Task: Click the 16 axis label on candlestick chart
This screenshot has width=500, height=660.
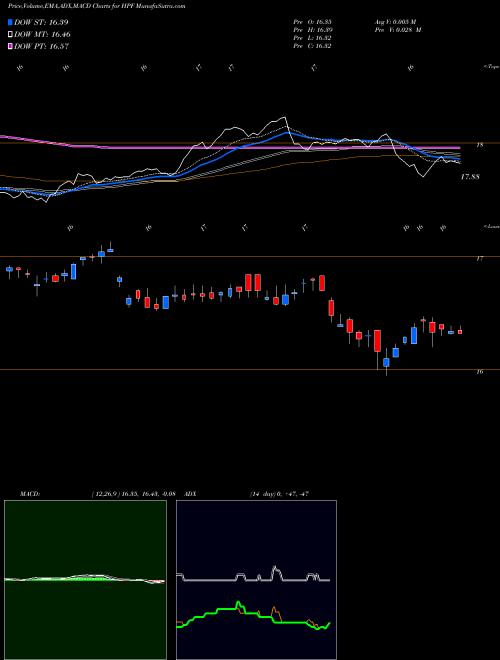Action: tap(479, 372)
